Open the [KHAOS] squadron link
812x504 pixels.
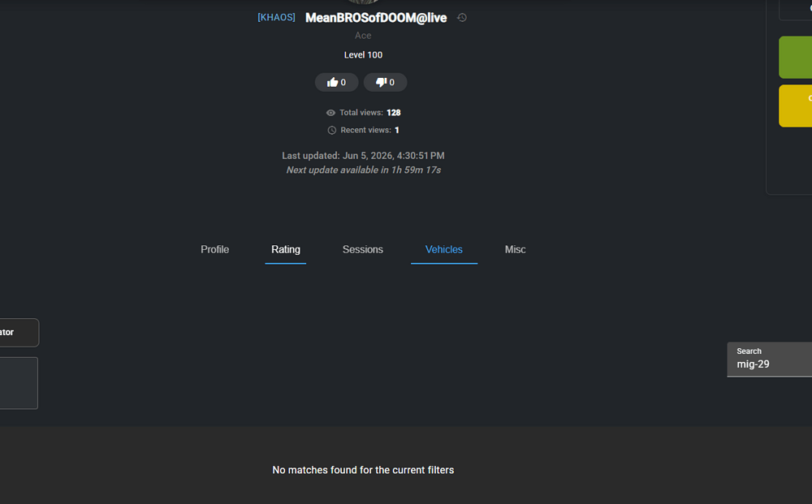(277, 18)
